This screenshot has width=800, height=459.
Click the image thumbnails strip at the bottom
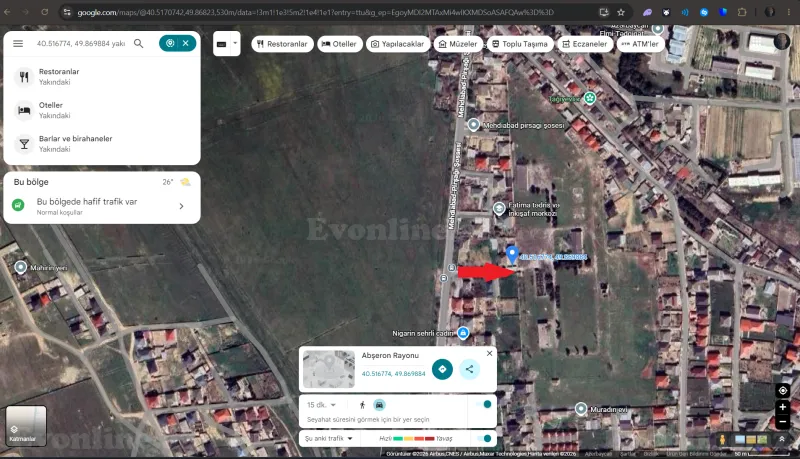tap(751, 439)
